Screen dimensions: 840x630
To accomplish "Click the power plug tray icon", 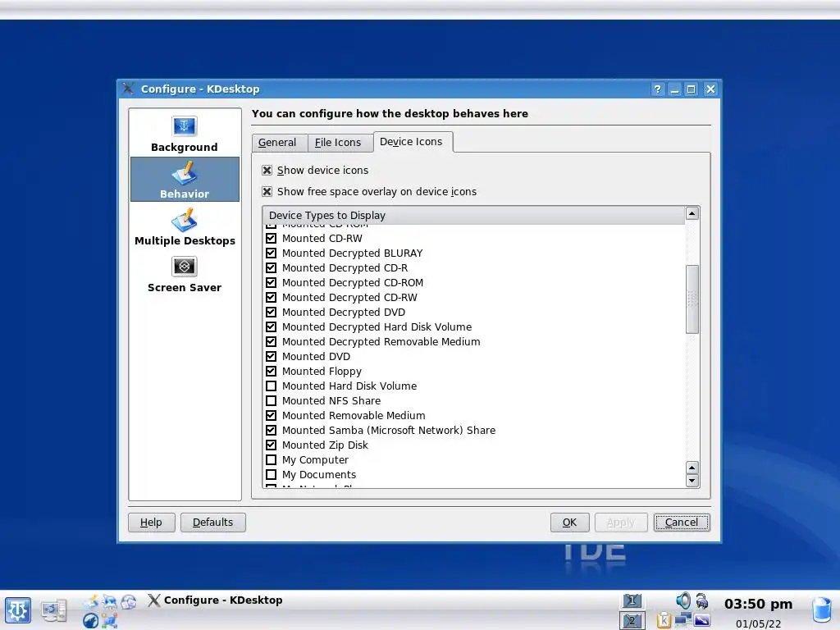I will (x=702, y=601).
